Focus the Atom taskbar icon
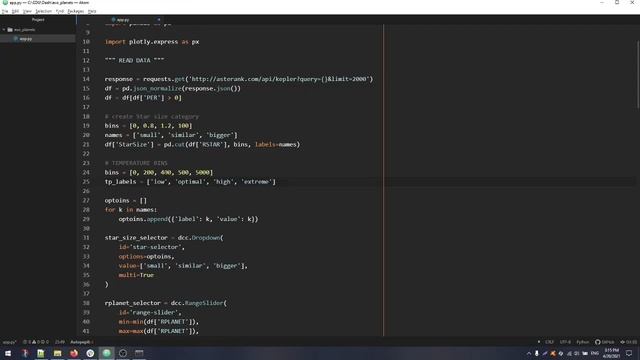 pos(107,353)
